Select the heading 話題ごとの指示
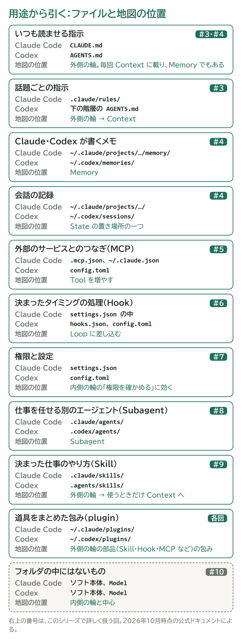This screenshot has height=644, width=242. (x=42, y=87)
